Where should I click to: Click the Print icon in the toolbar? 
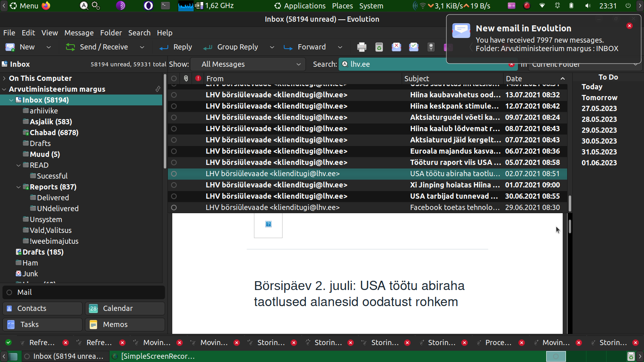point(361,47)
